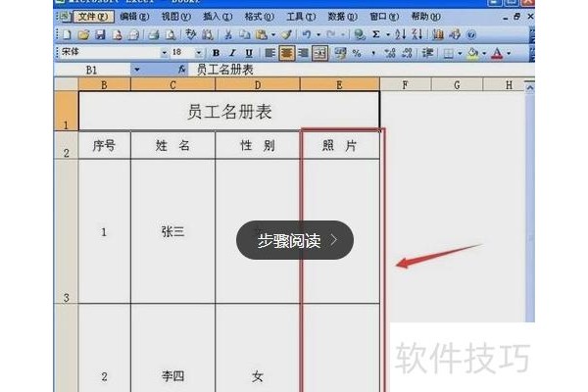
Task: Apply borders with the Borders icon
Action: (x=448, y=54)
